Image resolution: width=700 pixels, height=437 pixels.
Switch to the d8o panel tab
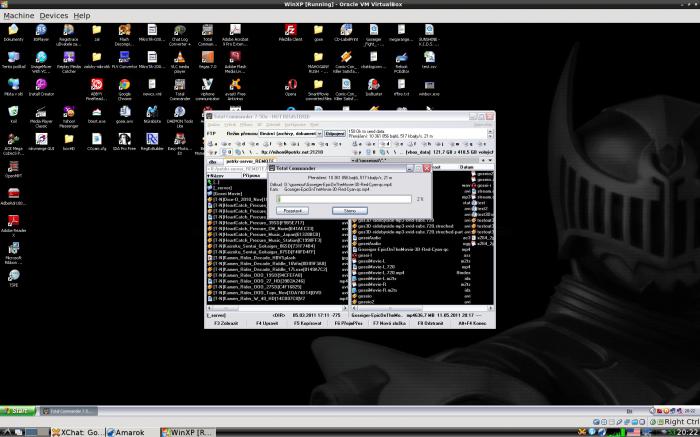[214, 161]
